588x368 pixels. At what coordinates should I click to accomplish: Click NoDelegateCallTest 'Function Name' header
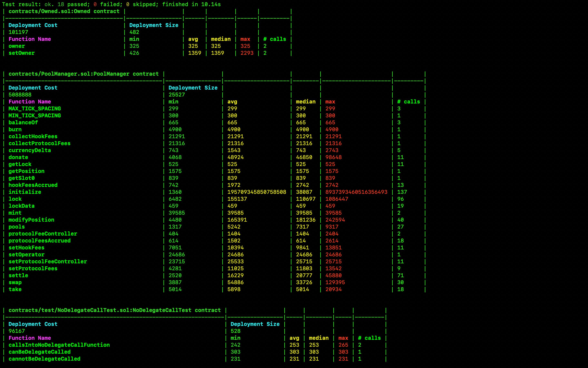point(30,338)
